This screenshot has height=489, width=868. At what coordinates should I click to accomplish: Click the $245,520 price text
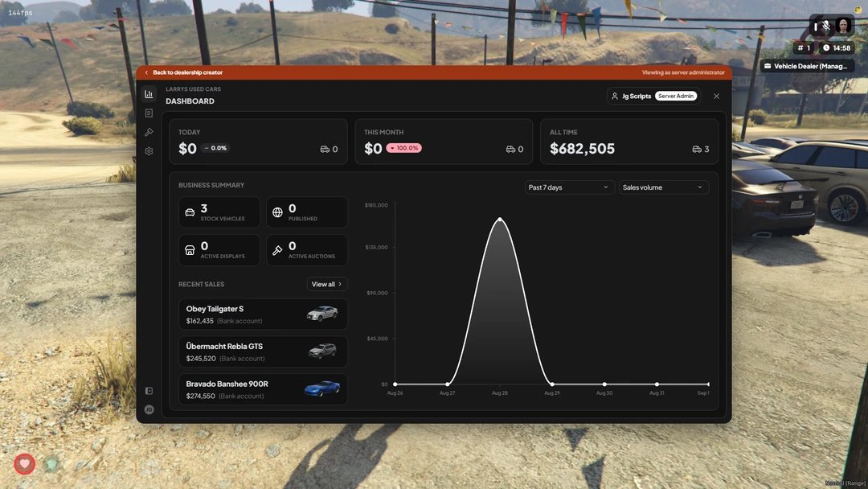201,358
